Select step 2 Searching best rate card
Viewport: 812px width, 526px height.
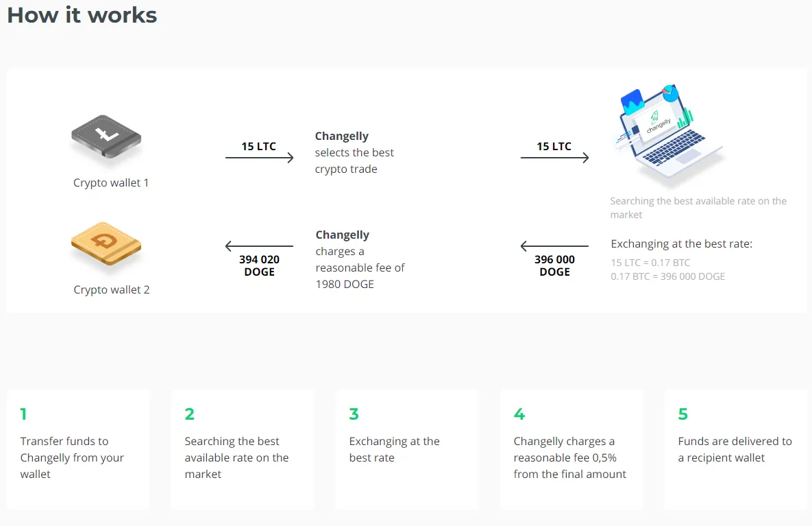[243, 449]
